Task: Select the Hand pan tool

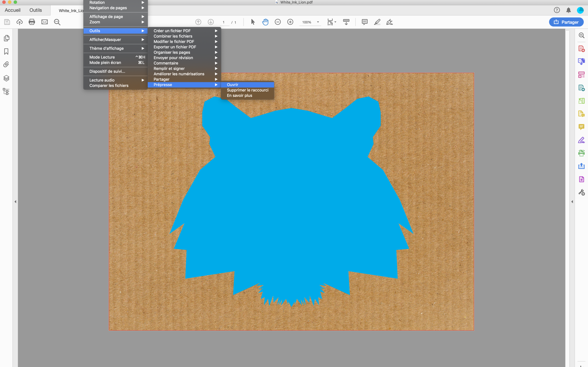Action: tap(265, 22)
